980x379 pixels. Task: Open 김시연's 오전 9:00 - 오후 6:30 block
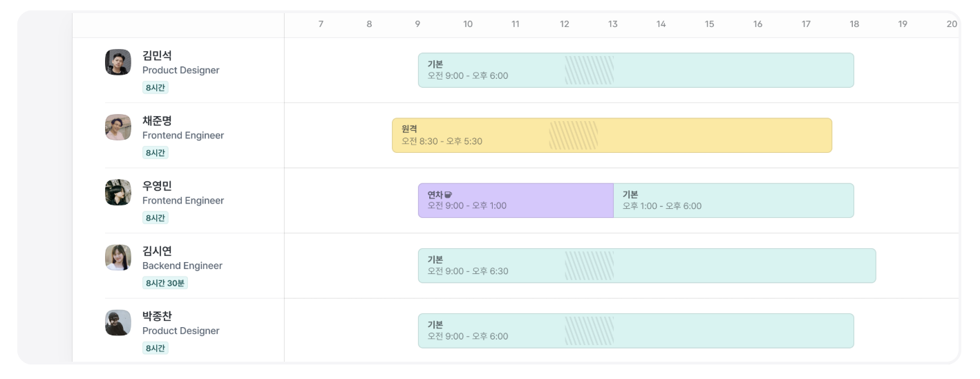(647, 265)
